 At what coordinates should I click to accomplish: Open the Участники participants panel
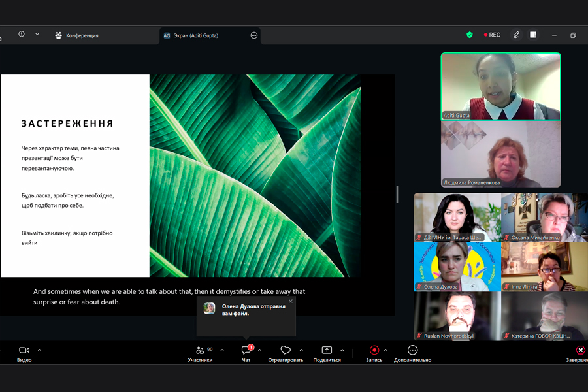(200, 353)
